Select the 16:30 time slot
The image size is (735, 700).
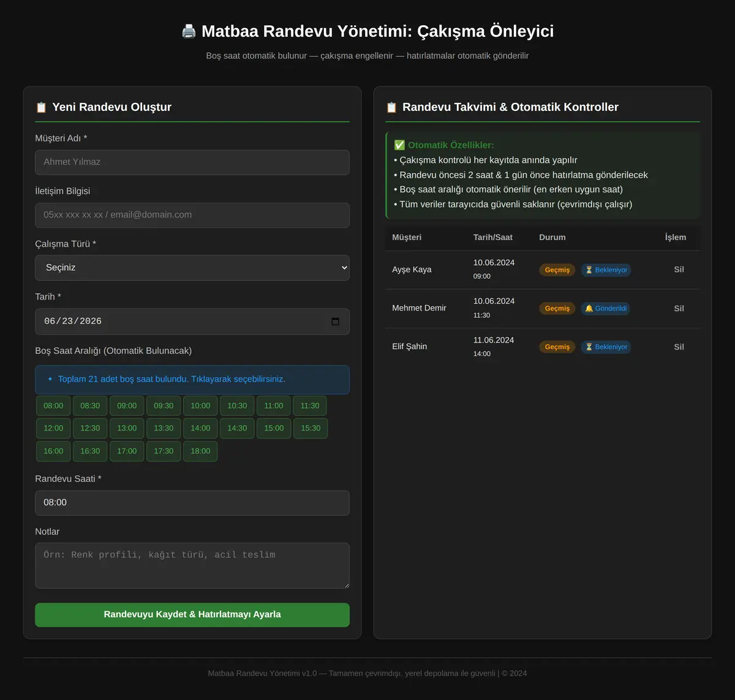coord(90,451)
